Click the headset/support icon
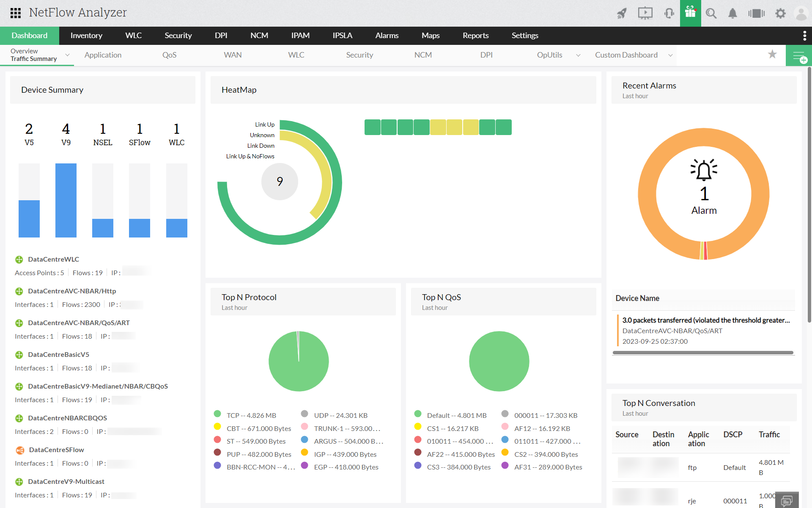The width and height of the screenshot is (812, 508). click(x=668, y=13)
